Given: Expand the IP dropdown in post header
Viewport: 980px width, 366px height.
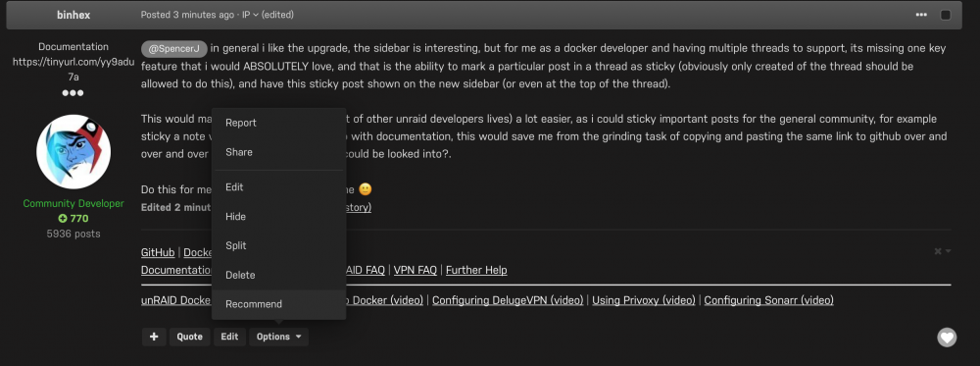Looking at the screenshot, I should (250, 15).
